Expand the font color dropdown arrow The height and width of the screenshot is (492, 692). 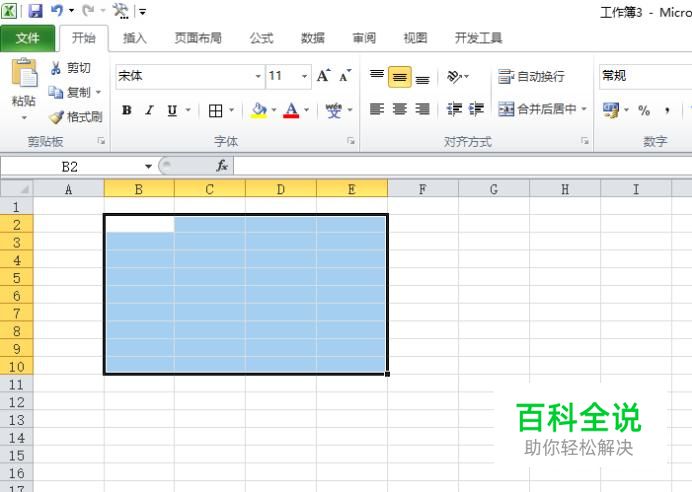[307, 110]
